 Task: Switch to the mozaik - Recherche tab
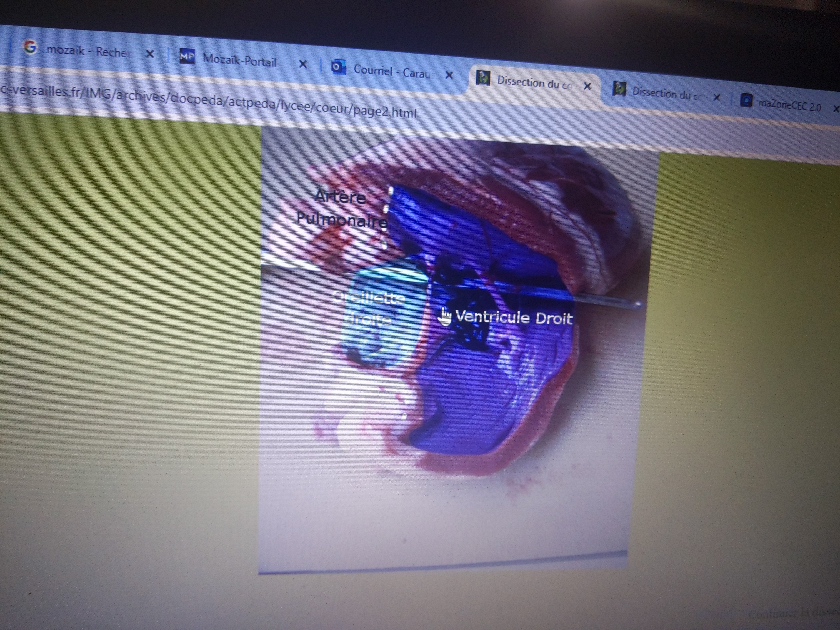pos(88,51)
